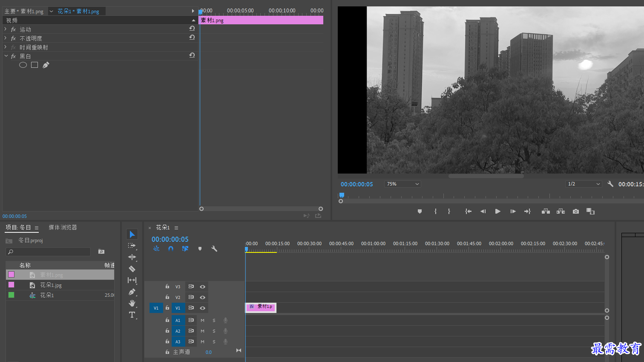Click the free-draw bezier mask pen
This screenshot has width=644, height=362.
[46, 65]
